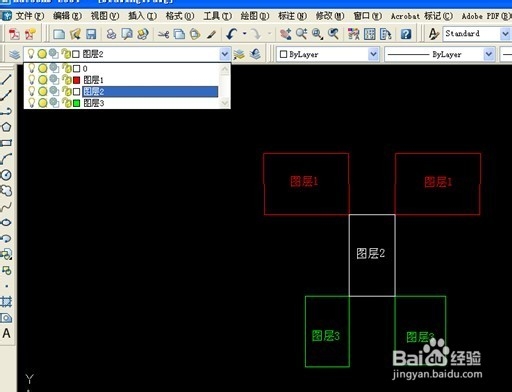
Task: Select the Polygon tool
Action: coord(6,127)
